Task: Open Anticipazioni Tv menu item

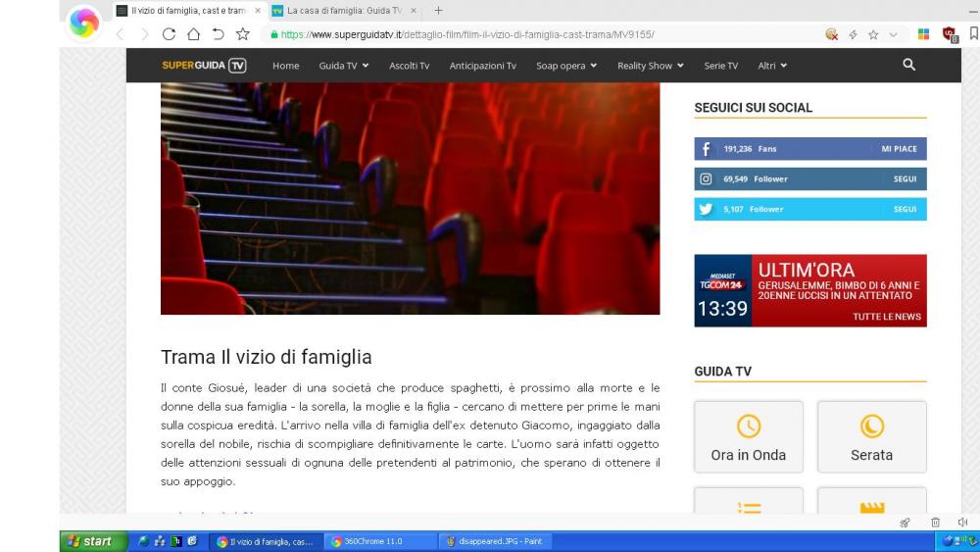Action: point(482,66)
